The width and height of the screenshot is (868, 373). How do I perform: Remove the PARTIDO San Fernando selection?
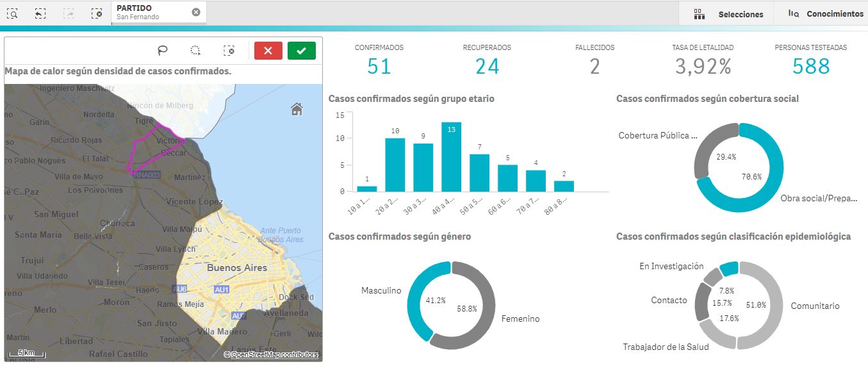(196, 12)
